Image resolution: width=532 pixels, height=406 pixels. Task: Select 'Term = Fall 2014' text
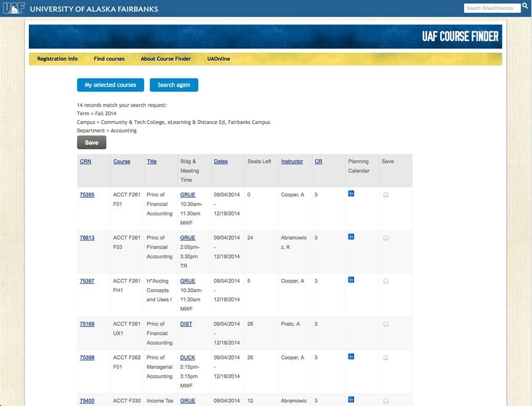[97, 113]
